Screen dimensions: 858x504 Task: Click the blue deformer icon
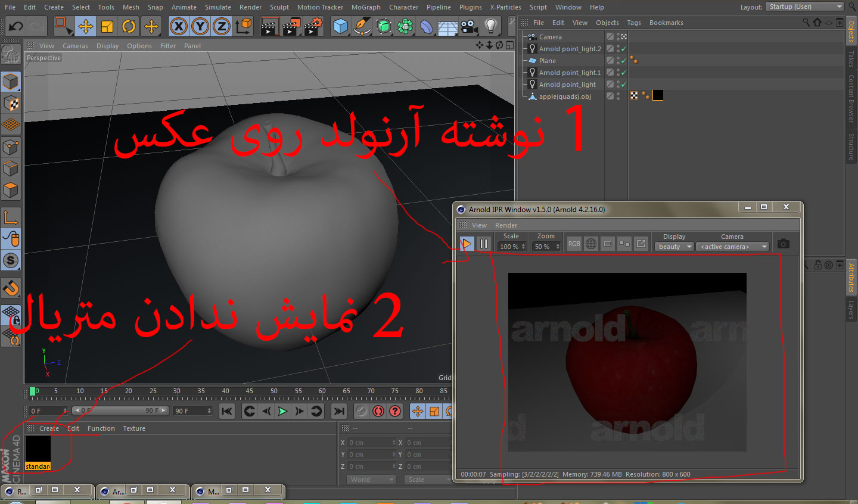coord(427,26)
